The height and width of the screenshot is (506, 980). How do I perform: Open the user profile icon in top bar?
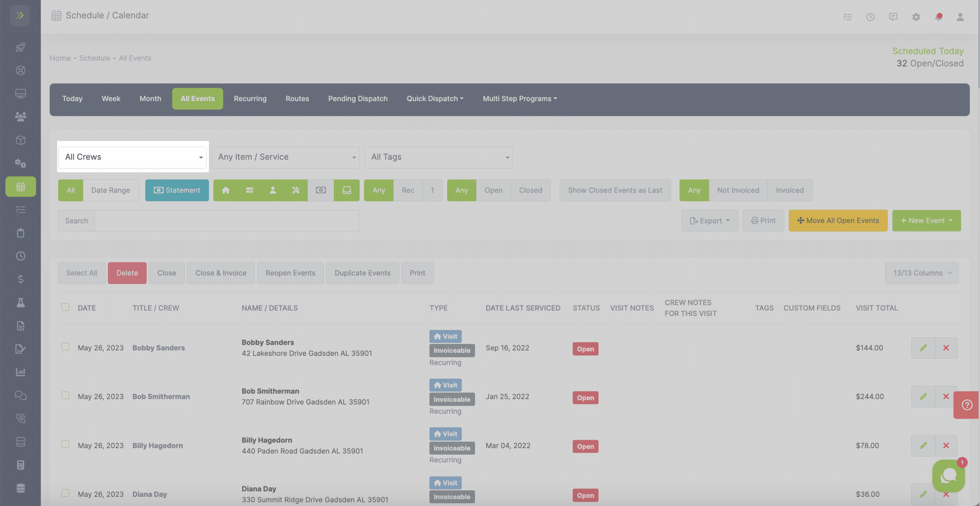coord(960,17)
